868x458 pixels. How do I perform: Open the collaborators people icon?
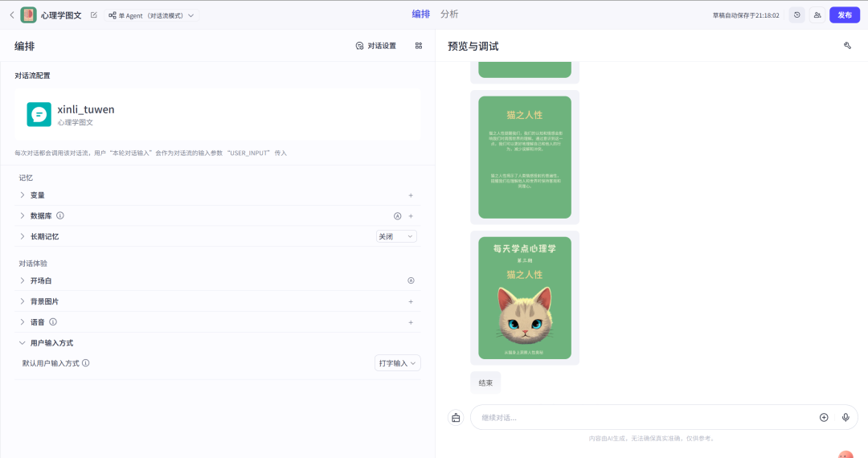coord(817,15)
